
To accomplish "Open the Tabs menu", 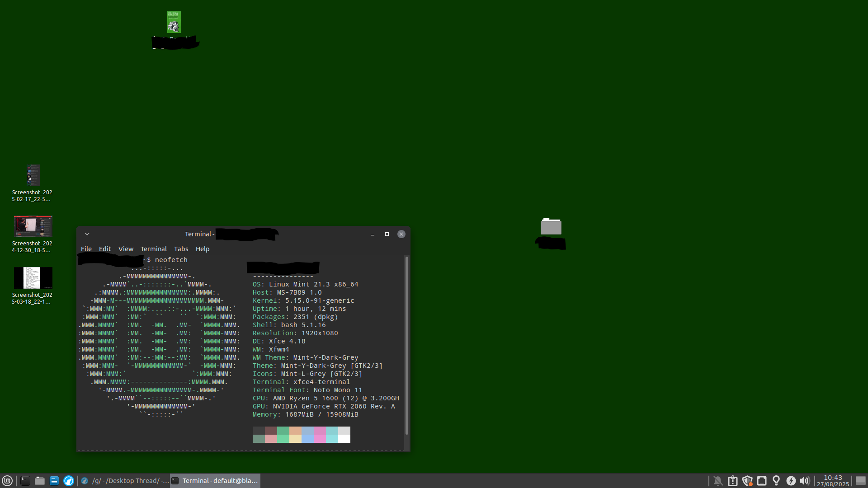I will [181, 249].
